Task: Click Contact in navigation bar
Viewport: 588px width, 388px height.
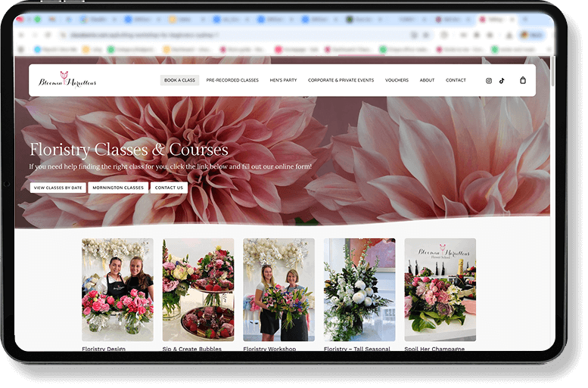Action: pos(456,80)
